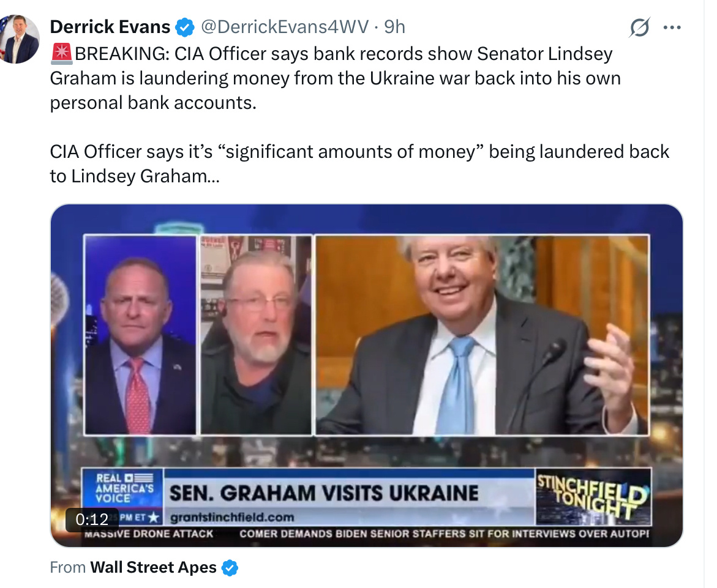This screenshot has width=717, height=588.
Task: Click the red siren emoji
Action: point(61,53)
